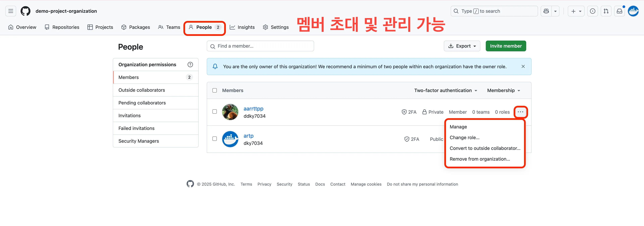Dismiss the only-owner notice banner
The height and width of the screenshot is (226, 644).
tap(523, 66)
